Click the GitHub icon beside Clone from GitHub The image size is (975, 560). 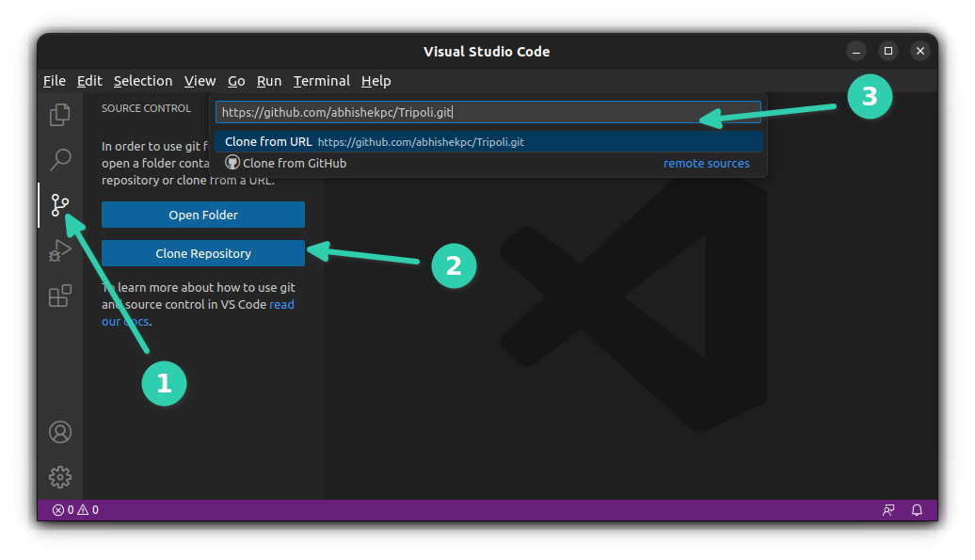pos(232,161)
